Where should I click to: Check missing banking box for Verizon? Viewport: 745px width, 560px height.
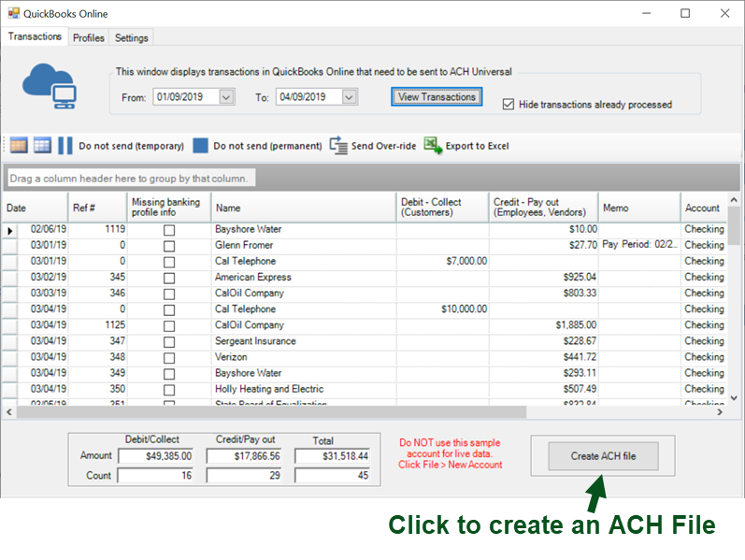point(169,357)
